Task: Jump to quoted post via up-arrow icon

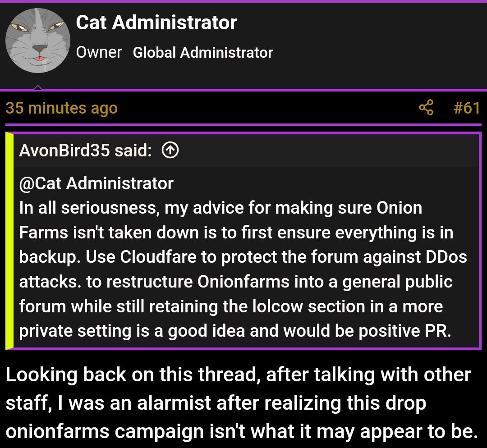Action: (170, 151)
